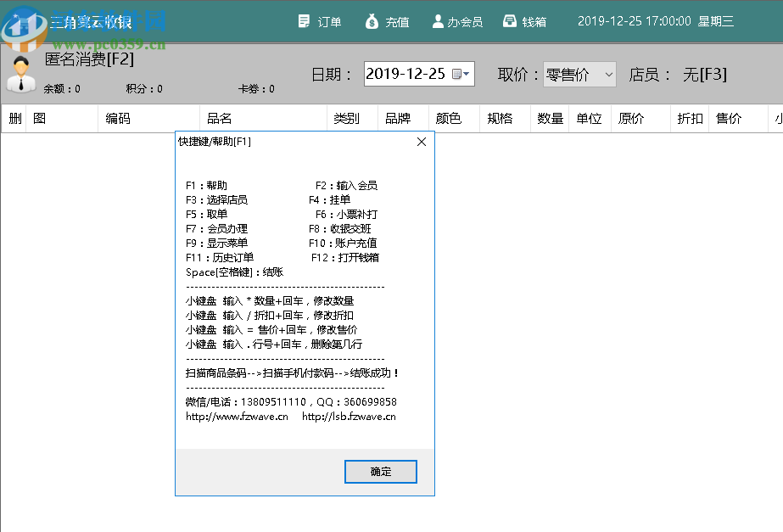Click the app logo in the top-left corner
This screenshot has width=783, height=532.
[25, 21]
